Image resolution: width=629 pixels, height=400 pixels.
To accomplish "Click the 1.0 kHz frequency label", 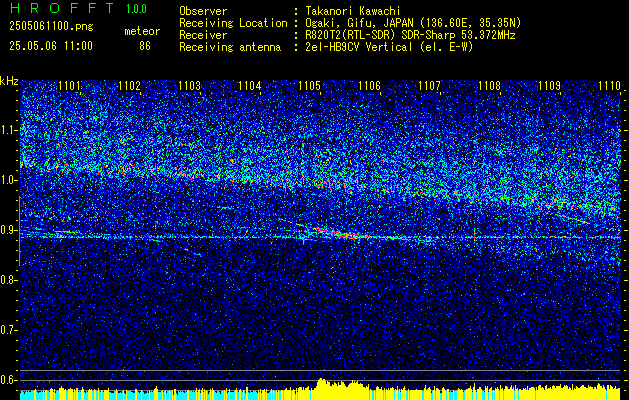I will click(7, 180).
